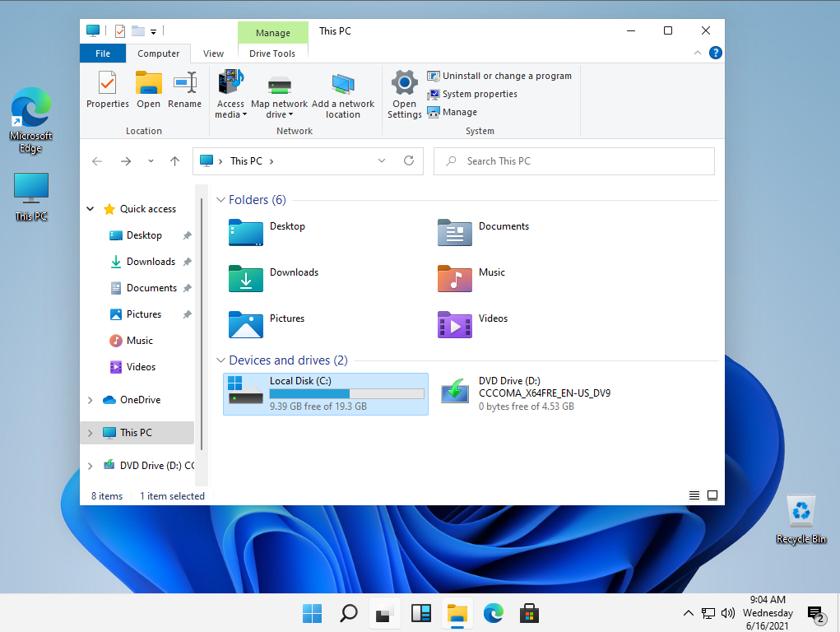Open Recycle Bin on the desktop
Viewport: 840px width, 632px height.
coord(801,519)
